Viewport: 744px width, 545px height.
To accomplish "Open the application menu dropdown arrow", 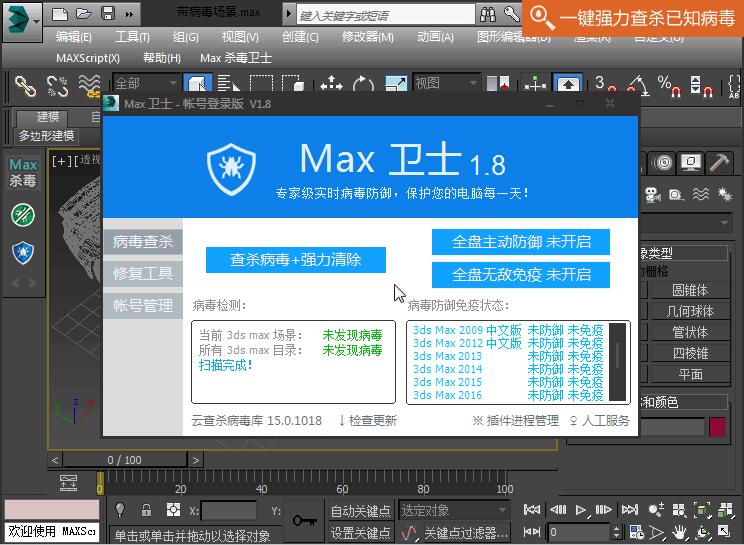I will pyautogui.click(x=37, y=21).
